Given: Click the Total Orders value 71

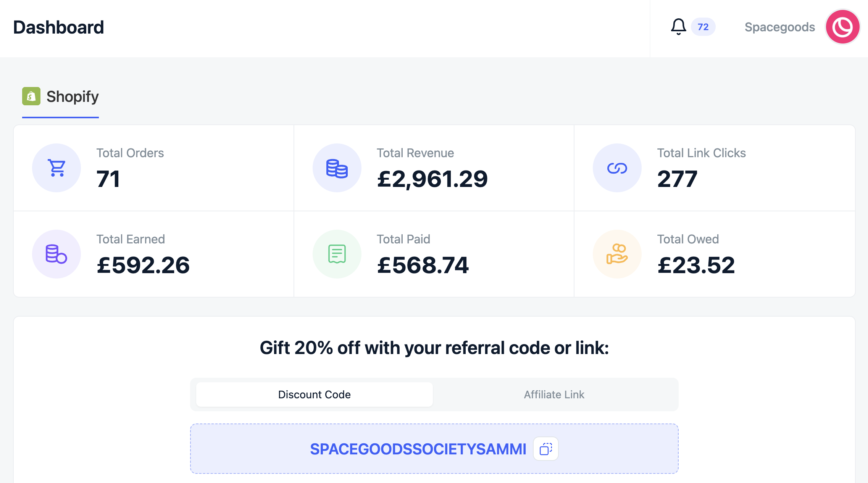Looking at the screenshot, I should click(x=108, y=179).
